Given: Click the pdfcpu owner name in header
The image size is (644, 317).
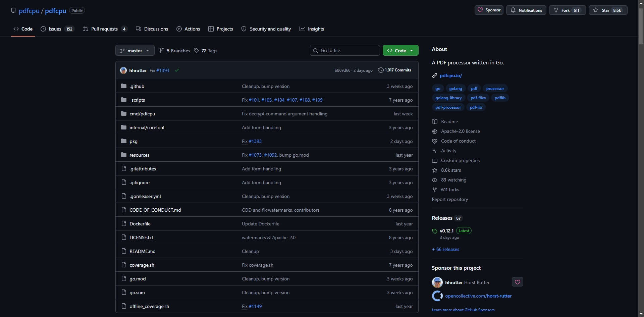Looking at the screenshot, I should coord(29,10).
